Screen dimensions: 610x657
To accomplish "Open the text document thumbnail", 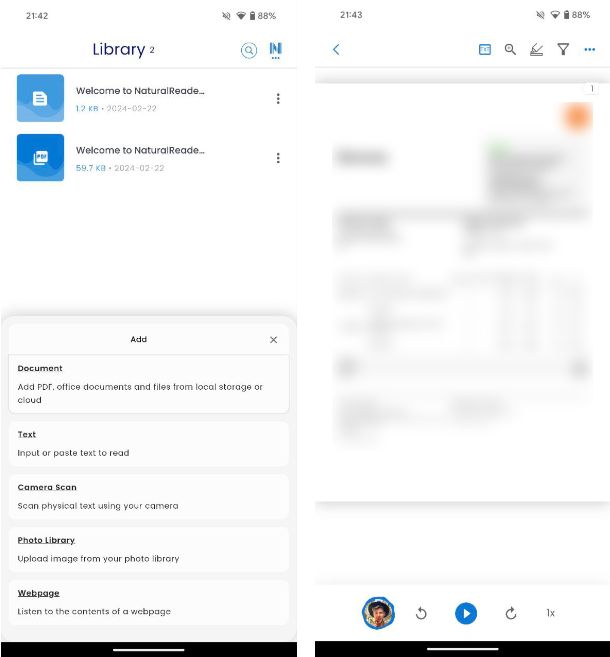I will click(40, 98).
